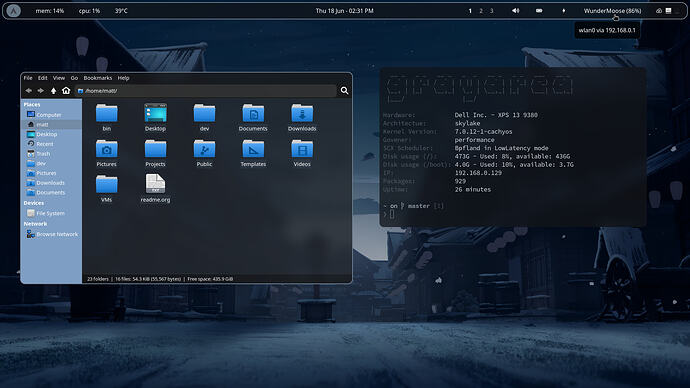
Task: Navigate forward with the right arrow
Action: coord(40,91)
